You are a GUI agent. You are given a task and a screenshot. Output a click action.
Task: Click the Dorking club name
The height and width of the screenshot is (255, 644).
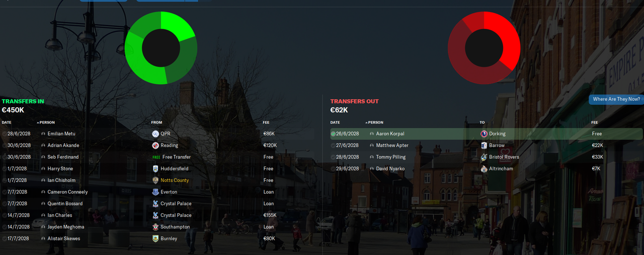tap(497, 134)
